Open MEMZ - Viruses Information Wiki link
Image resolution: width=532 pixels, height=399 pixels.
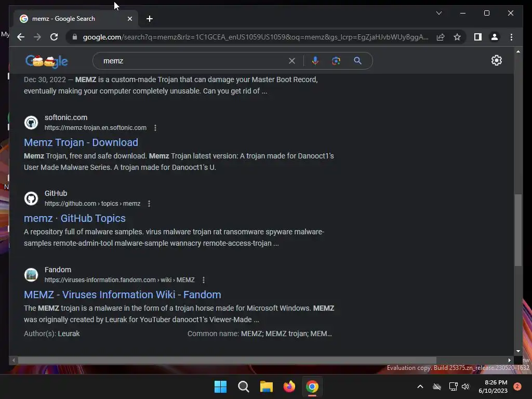123,295
